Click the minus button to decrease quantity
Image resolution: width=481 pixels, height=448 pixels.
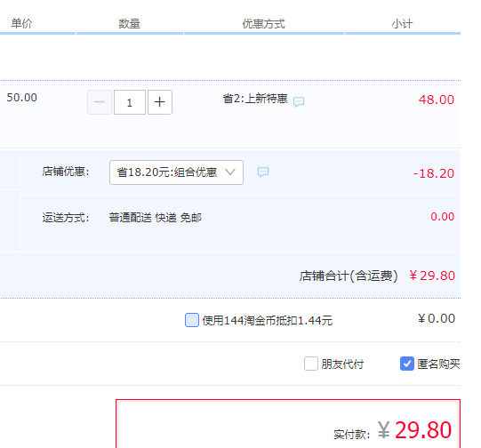[100, 102]
